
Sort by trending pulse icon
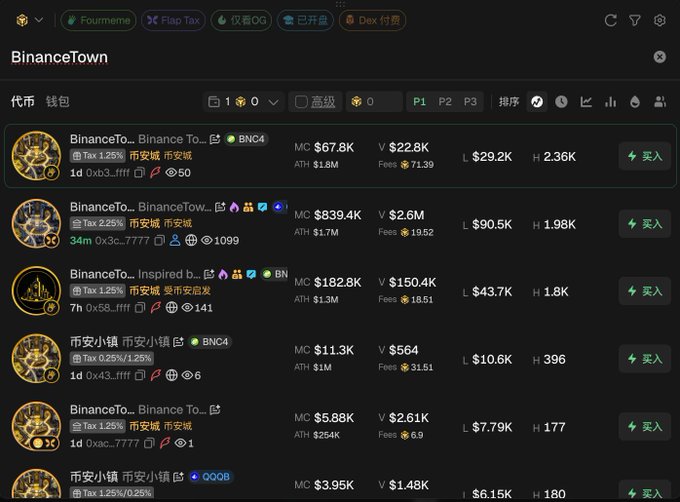pyautogui.click(x=537, y=102)
